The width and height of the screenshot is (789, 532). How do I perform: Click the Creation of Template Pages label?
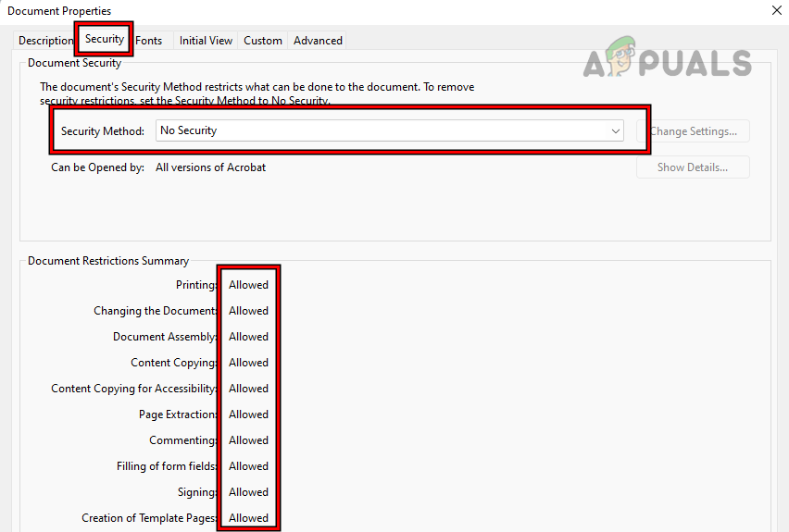149,518
